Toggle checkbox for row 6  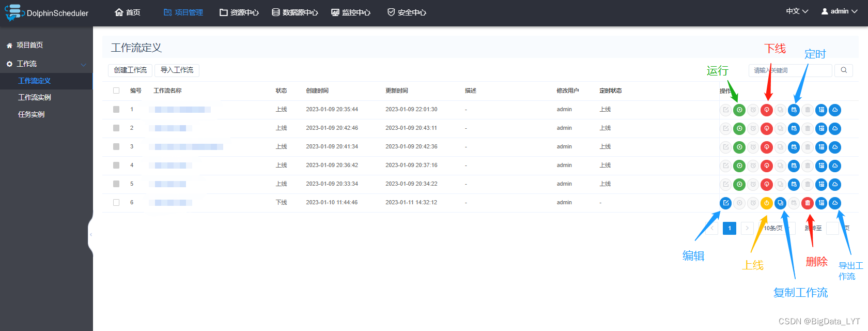(116, 202)
